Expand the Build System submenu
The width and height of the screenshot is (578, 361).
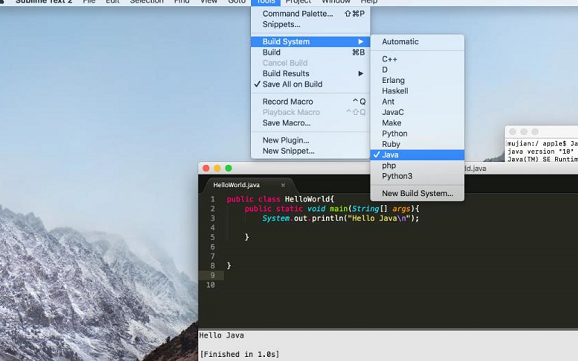click(310, 42)
